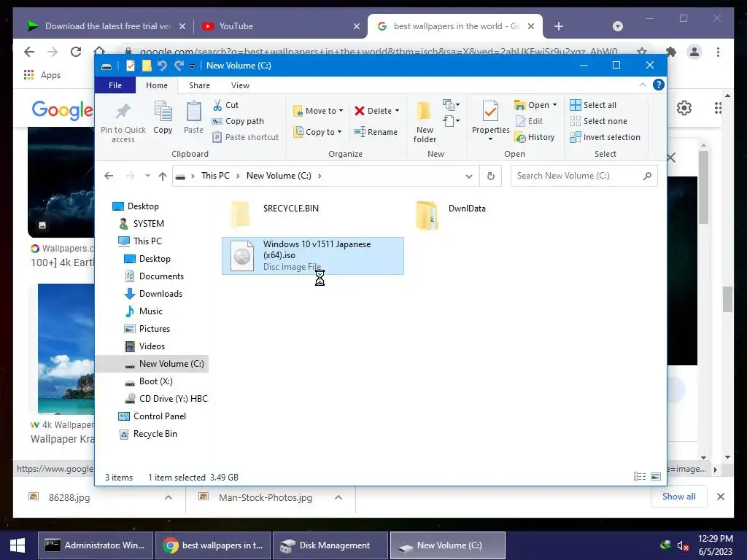Image resolution: width=747 pixels, height=560 pixels.
Task: Click Invert selection
Action: tap(605, 137)
